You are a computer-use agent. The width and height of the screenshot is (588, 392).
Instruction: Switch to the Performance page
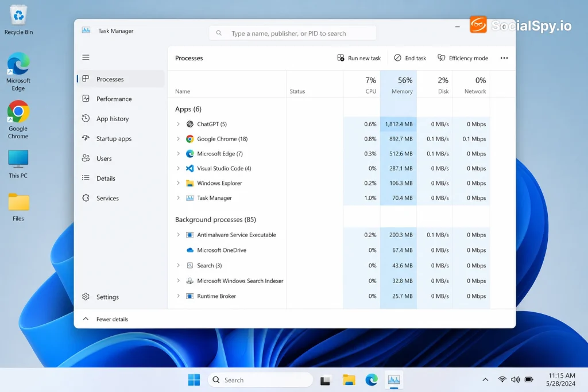pos(121,99)
